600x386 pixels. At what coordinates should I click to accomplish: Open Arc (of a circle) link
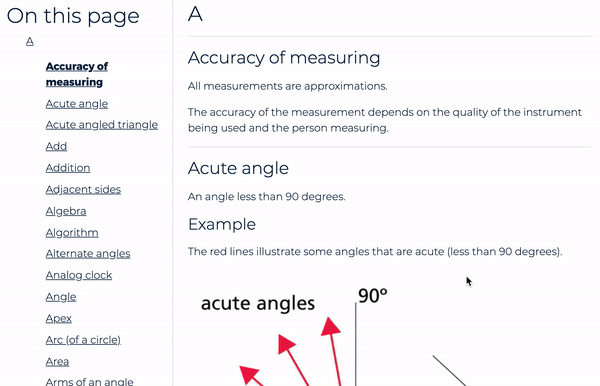tap(83, 340)
